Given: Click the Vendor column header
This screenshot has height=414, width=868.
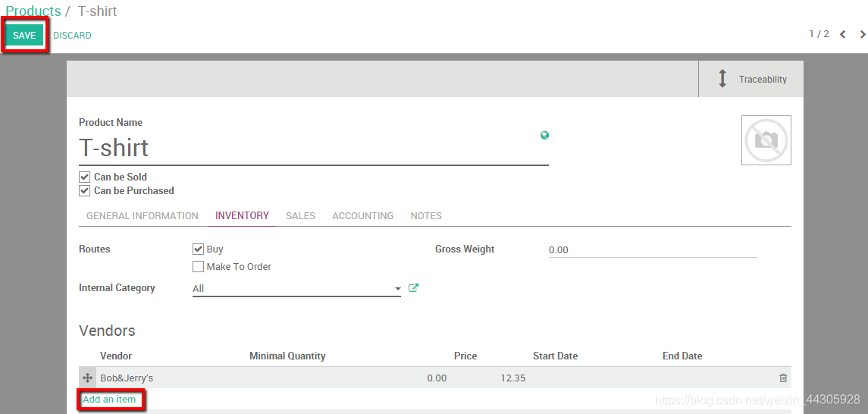Looking at the screenshot, I should pos(116,356).
